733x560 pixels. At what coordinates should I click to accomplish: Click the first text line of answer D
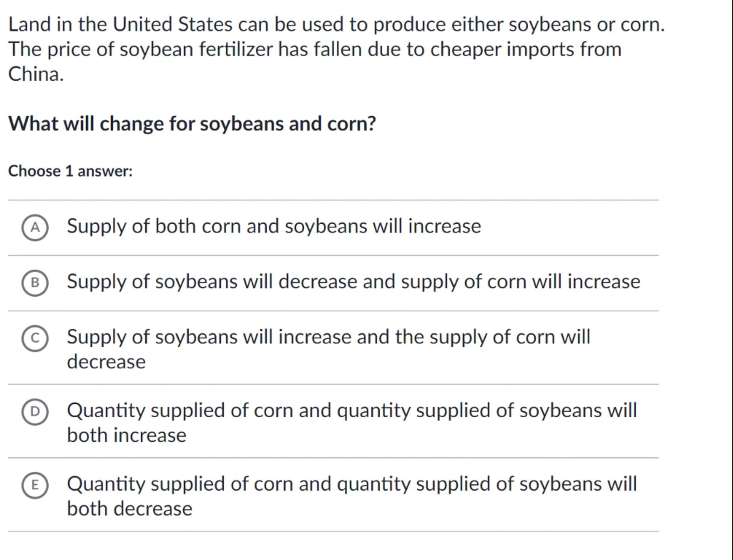pyautogui.click(x=352, y=410)
